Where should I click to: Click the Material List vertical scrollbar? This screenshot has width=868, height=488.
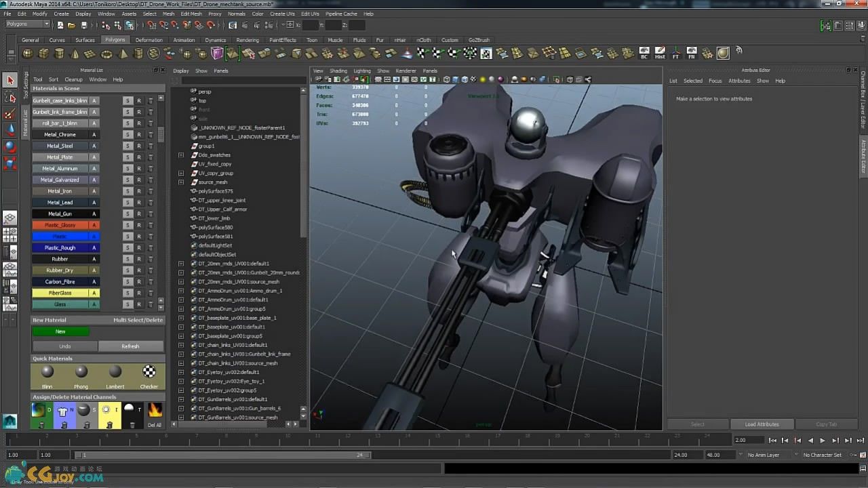161,134
